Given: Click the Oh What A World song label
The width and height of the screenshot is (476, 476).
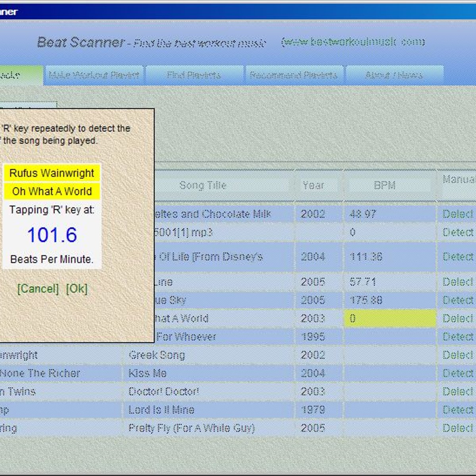Looking at the screenshot, I should pos(52,191).
